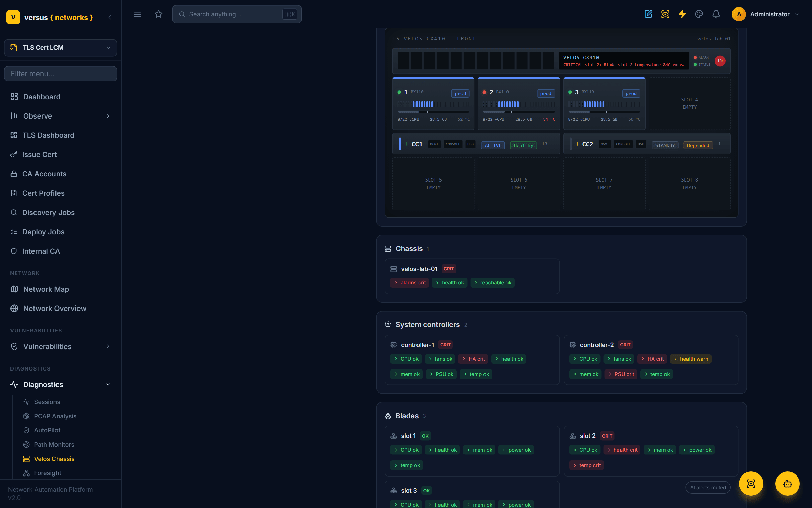Image resolution: width=812 pixels, height=508 pixels.
Task: Collapse sidebar with the left chevron
Action: 110,17
